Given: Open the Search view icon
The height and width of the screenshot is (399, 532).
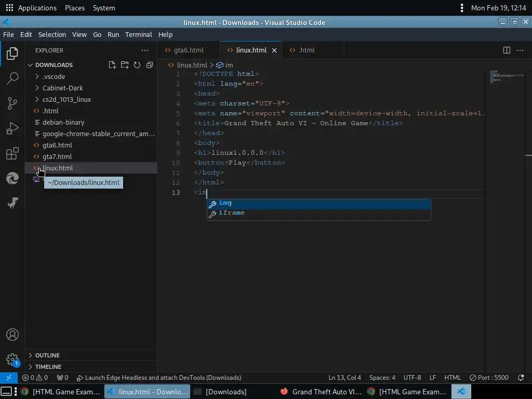Looking at the screenshot, I should 12,78.
